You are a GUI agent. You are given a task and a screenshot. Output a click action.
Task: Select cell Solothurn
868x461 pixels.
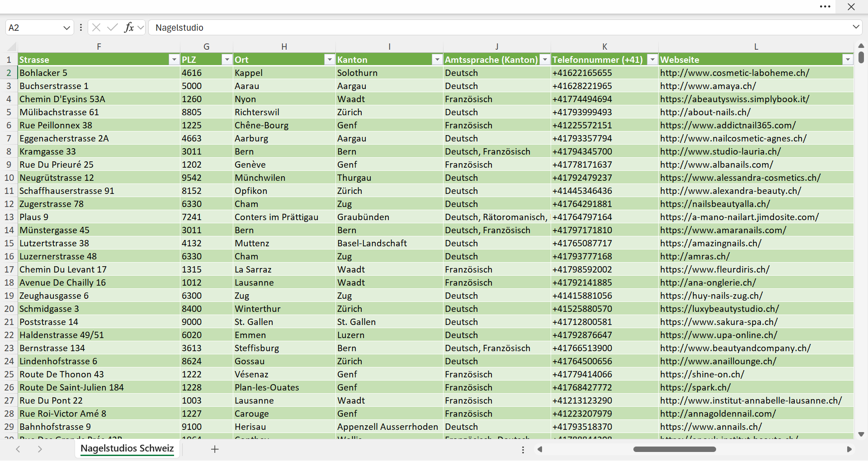389,73
